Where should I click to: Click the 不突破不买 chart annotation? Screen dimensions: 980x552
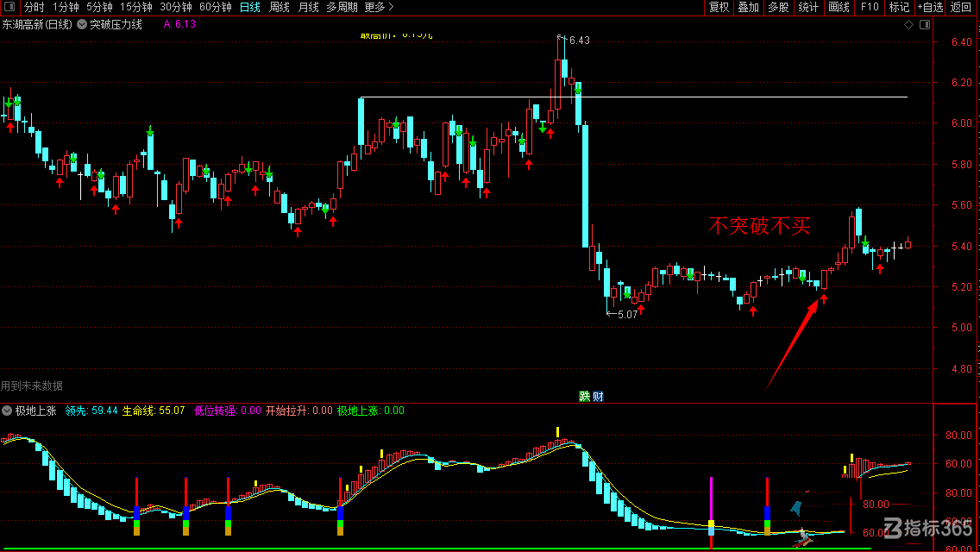click(759, 226)
